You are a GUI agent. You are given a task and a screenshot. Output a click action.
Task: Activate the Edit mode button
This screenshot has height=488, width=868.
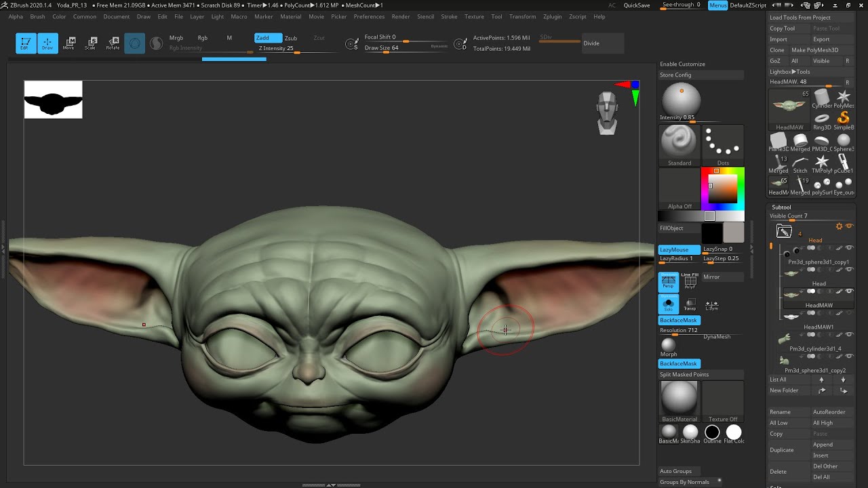pos(26,43)
